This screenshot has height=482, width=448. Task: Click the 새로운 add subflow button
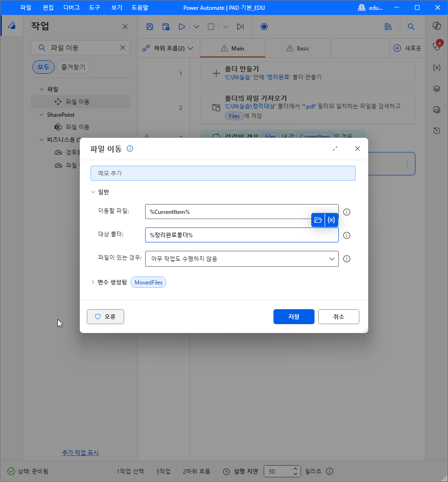coord(407,48)
